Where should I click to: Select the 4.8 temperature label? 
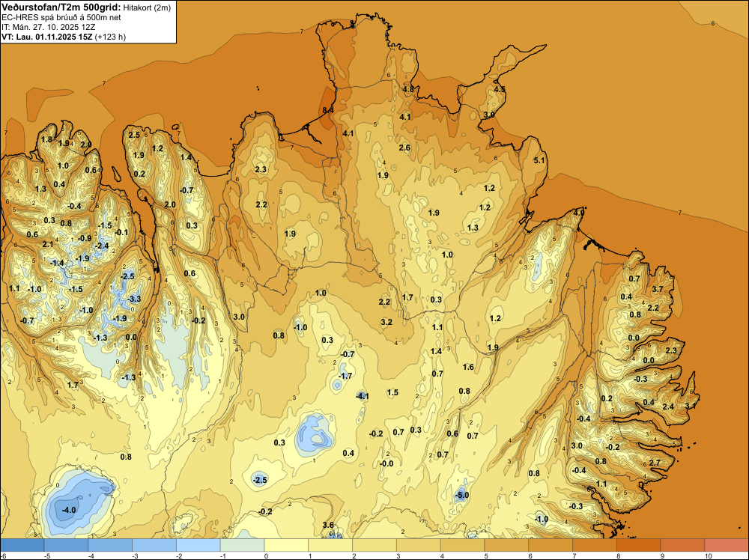pyautogui.click(x=408, y=89)
